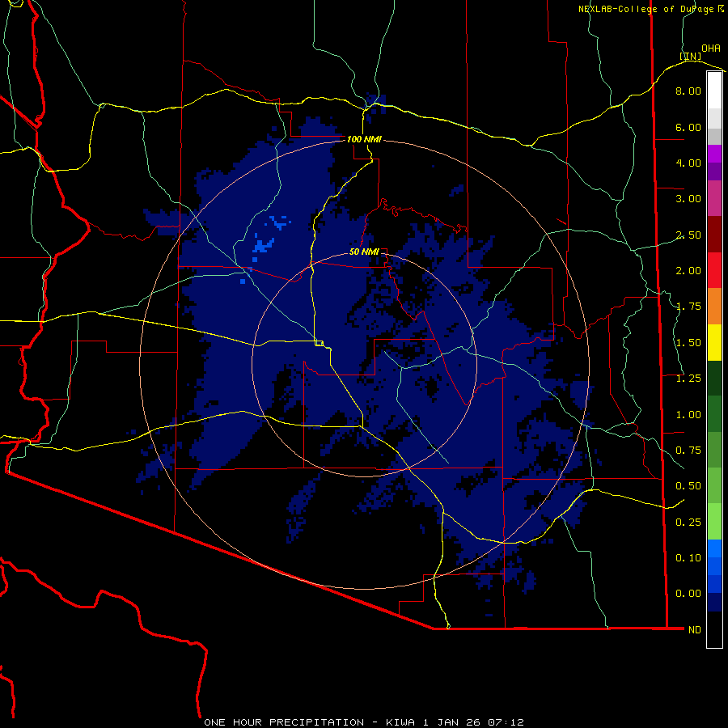Click the 0.25 legend value
This screenshot has height=728, width=728.
(688, 523)
